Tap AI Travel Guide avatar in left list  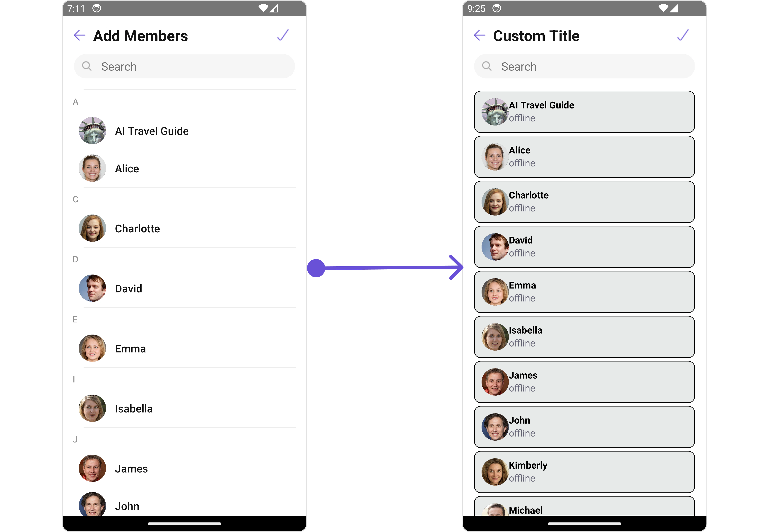tap(92, 131)
